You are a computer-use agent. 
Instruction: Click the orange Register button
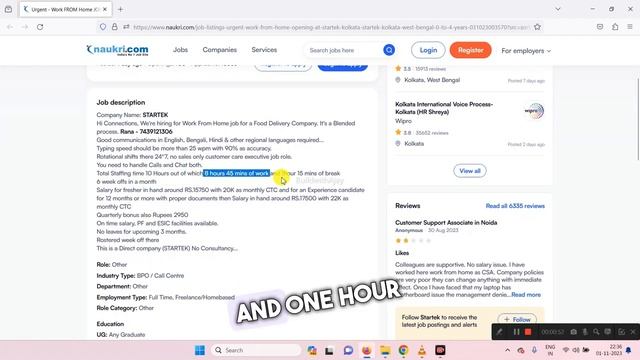(x=471, y=50)
